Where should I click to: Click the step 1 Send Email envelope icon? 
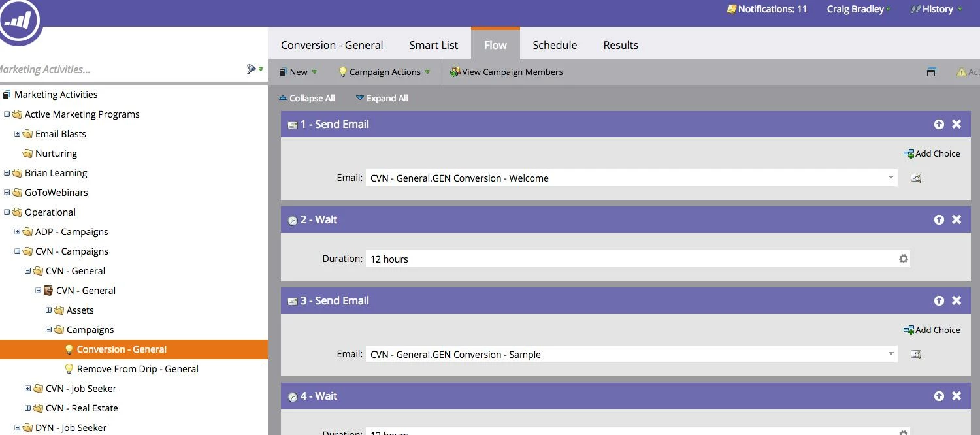(293, 125)
